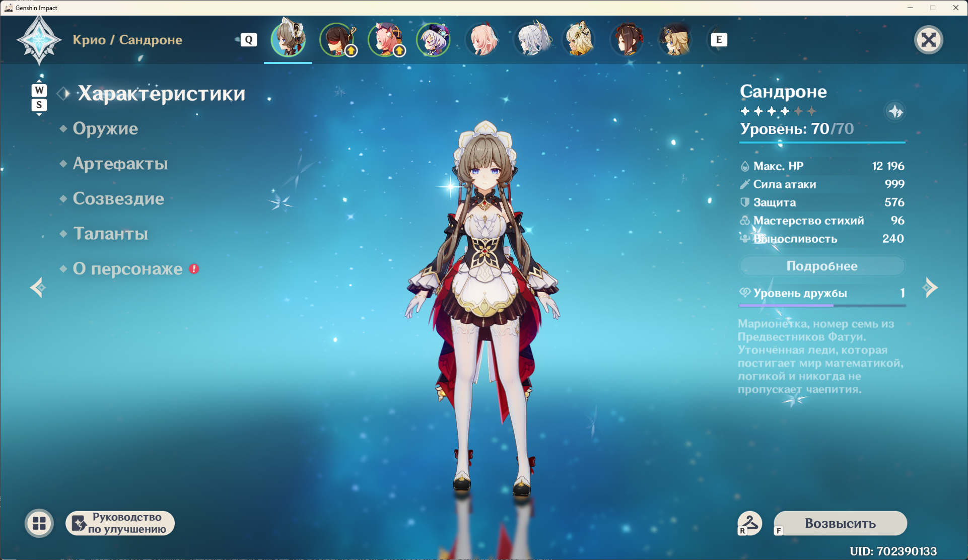Viewport: 968px width, 560px height.
Task: Select Sandrone's portrait in the party bar
Action: coord(288,39)
